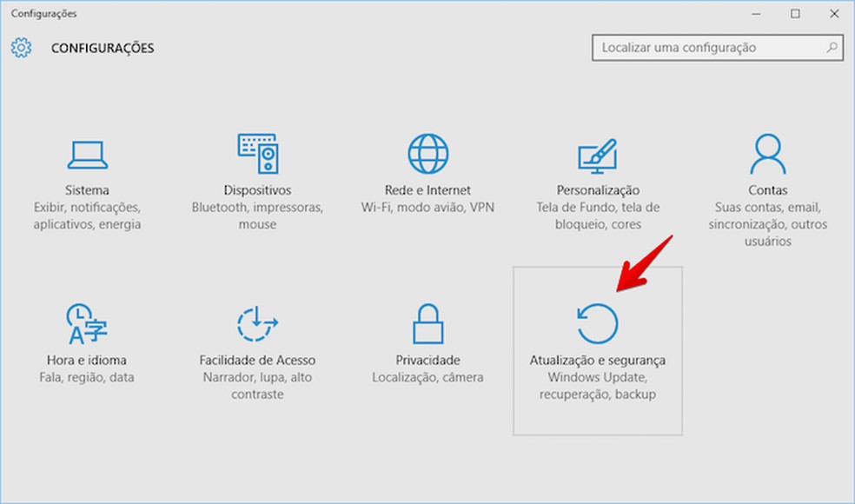Select the 'Hora e idioma' label
Screen dimensions: 855x504
87,361
